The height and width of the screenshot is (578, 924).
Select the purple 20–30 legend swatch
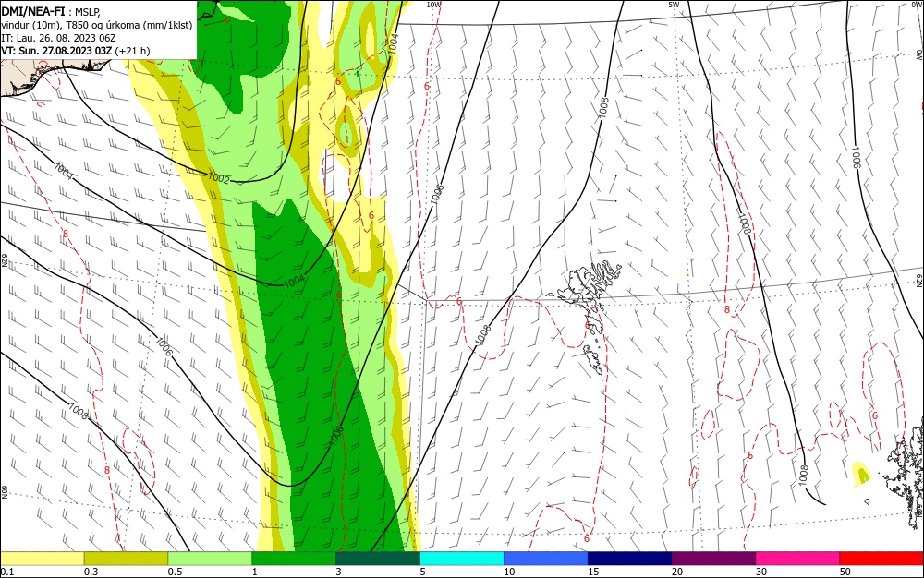[713, 559]
